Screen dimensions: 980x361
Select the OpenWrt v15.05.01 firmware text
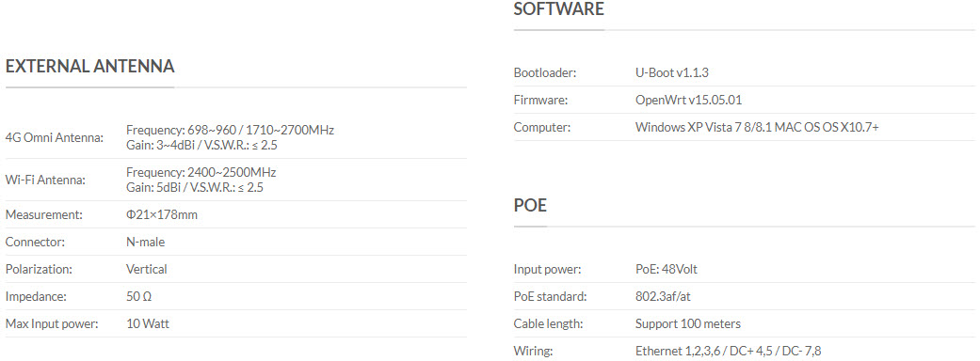tap(689, 100)
